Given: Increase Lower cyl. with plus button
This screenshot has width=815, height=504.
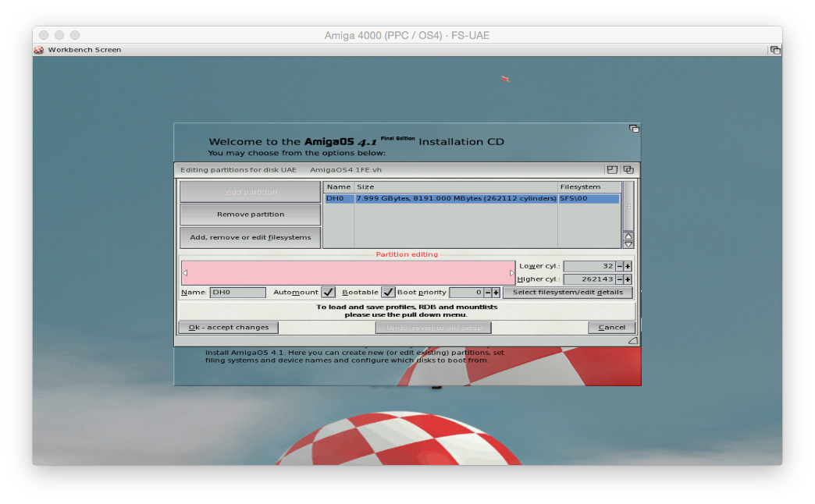Looking at the screenshot, I should click(x=628, y=266).
